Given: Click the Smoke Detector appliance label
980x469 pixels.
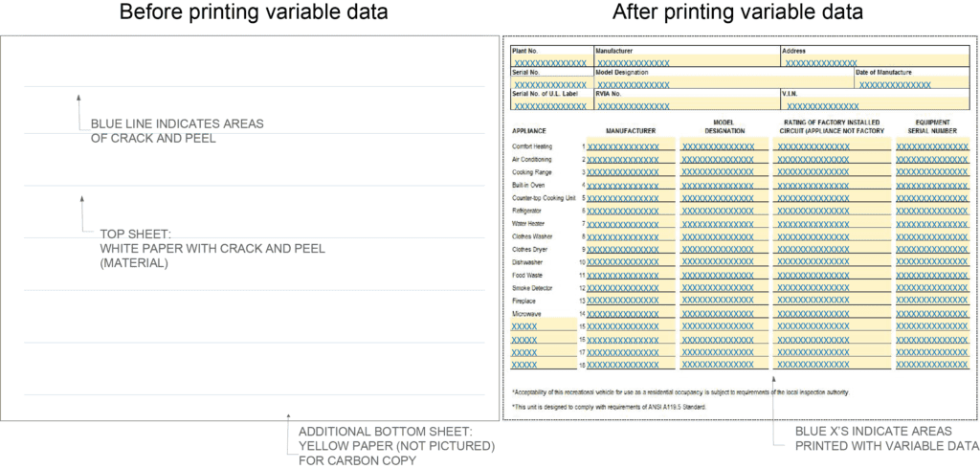Looking at the screenshot, I should (534, 287).
